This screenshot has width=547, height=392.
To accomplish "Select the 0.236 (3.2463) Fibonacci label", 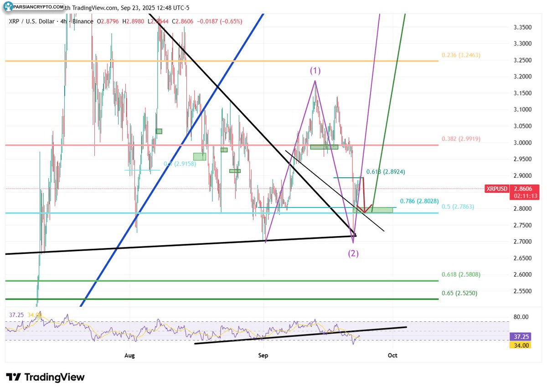I will click(x=460, y=55).
